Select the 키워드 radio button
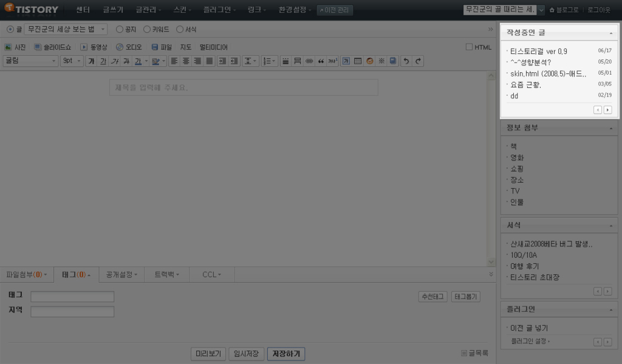The height and width of the screenshot is (364, 622). coord(147,29)
